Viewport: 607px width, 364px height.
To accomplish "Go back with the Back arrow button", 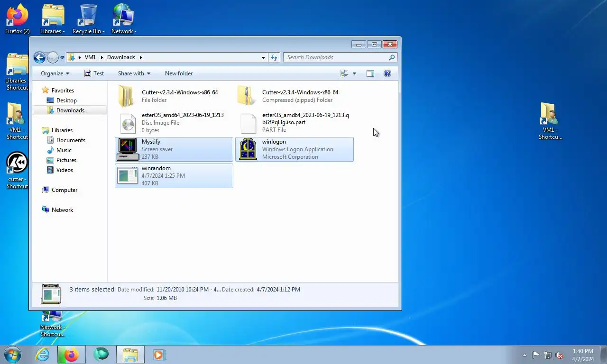I will pyautogui.click(x=39, y=57).
